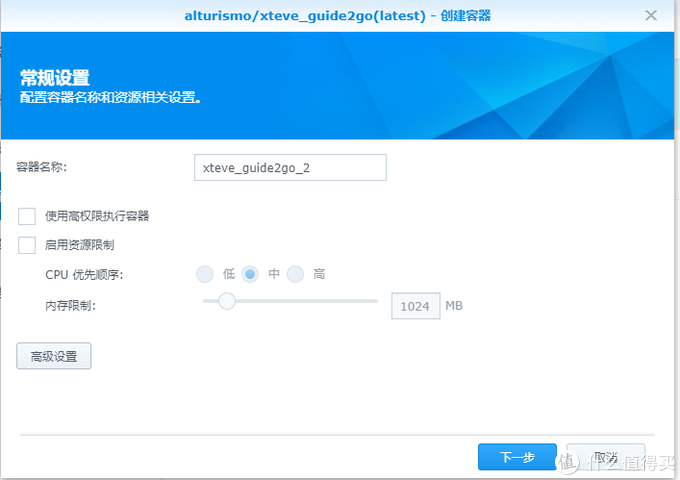Close the create container dialog
This screenshot has height=480, width=680.
click(x=651, y=16)
